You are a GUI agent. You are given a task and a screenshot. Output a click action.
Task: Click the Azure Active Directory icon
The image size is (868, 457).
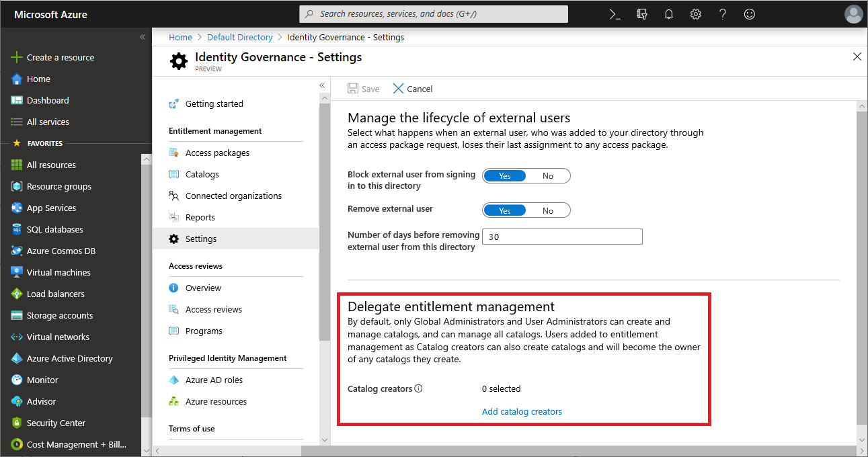[17, 358]
